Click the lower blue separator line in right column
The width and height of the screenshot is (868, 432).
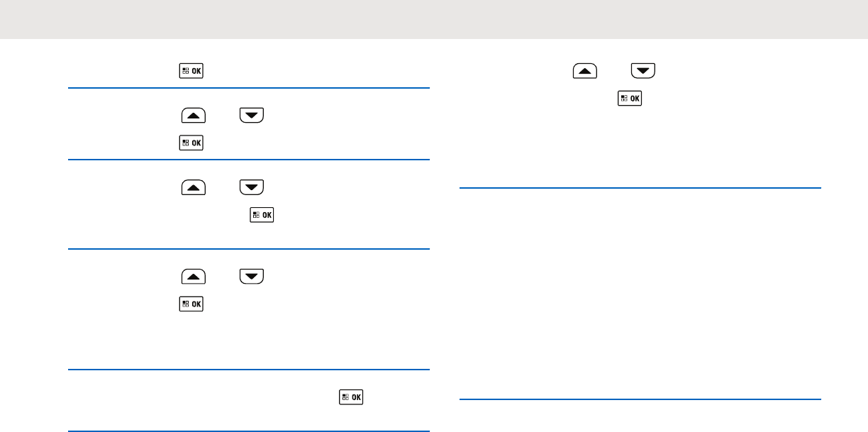tap(640, 400)
